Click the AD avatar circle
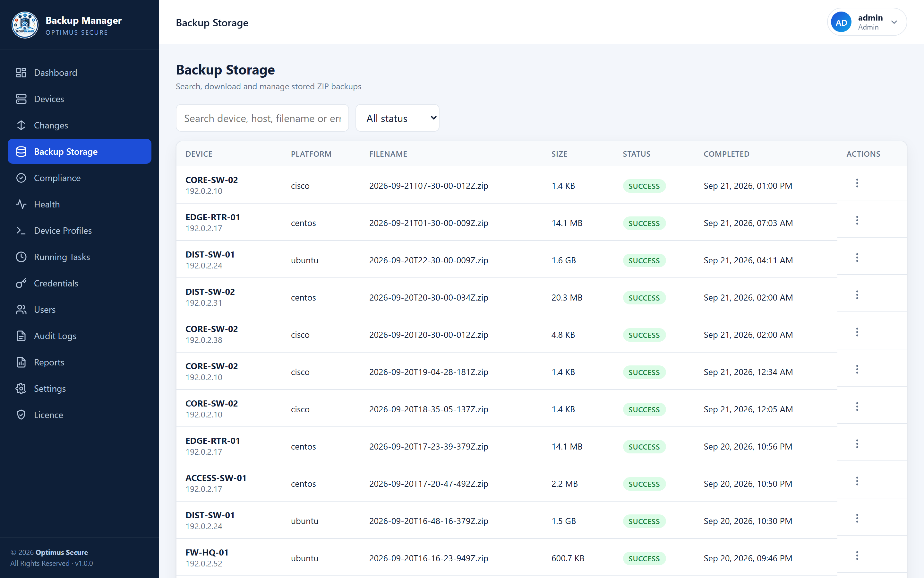The image size is (924, 578). [x=841, y=22]
